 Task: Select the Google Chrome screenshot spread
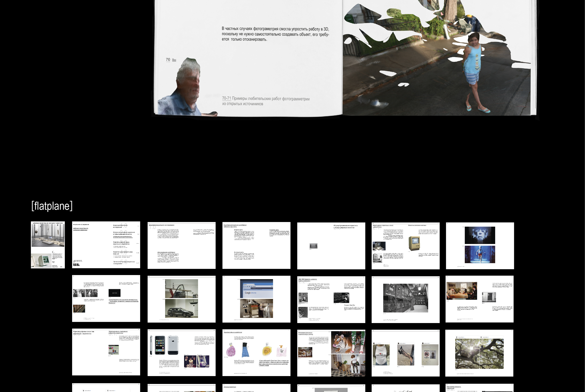pyautogui.click(x=256, y=299)
